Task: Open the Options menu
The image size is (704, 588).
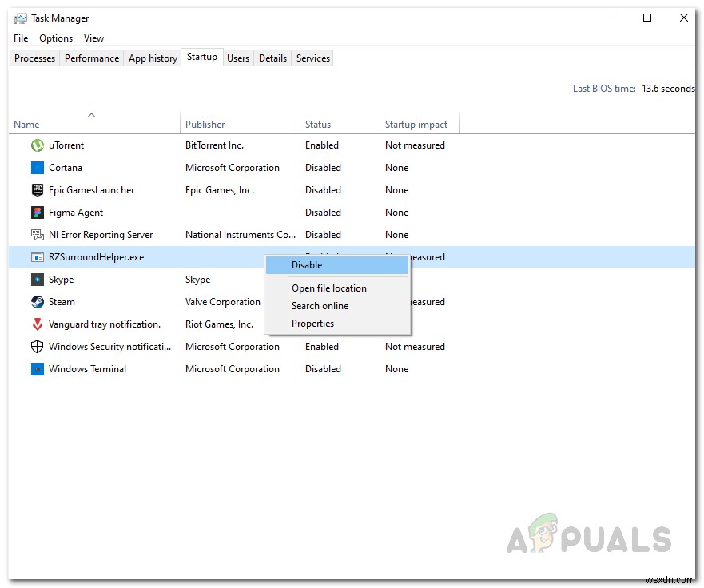Action: pos(56,38)
